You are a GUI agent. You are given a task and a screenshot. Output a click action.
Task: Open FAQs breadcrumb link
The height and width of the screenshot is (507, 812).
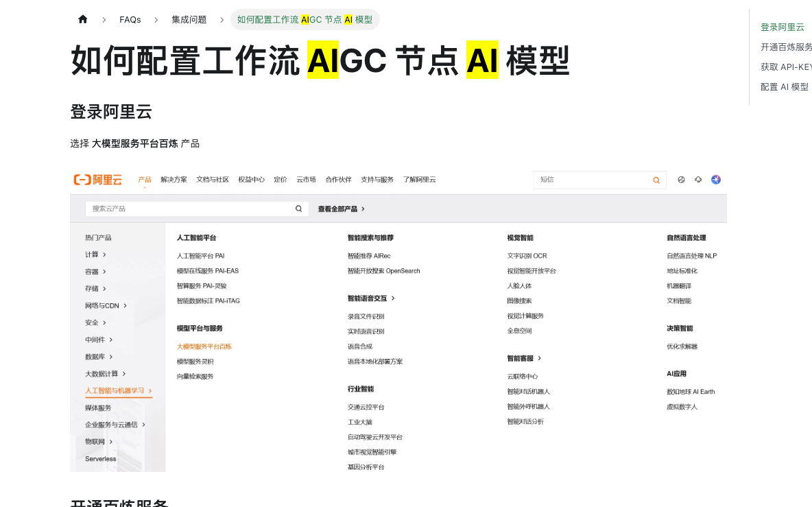point(130,20)
